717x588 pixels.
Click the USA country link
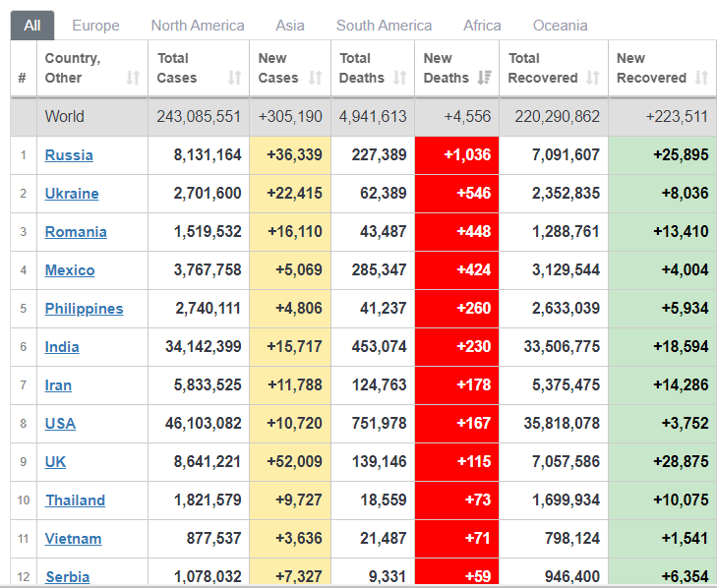[60, 424]
